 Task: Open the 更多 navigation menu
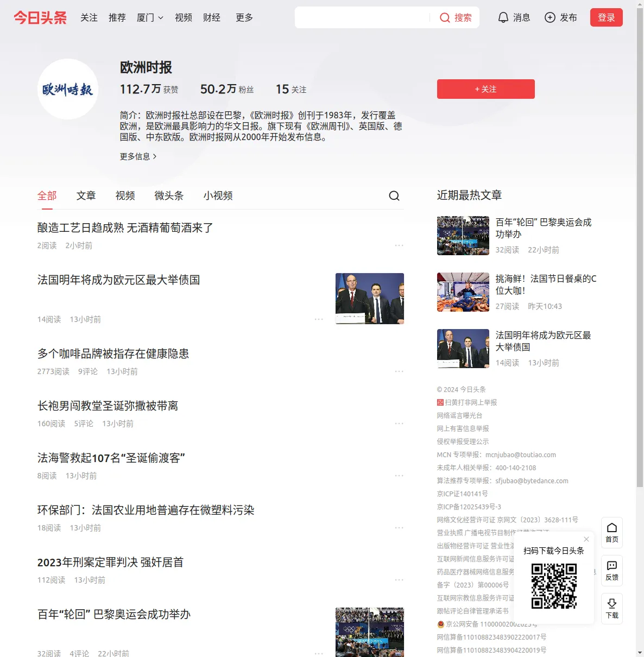tap(244, 17)
